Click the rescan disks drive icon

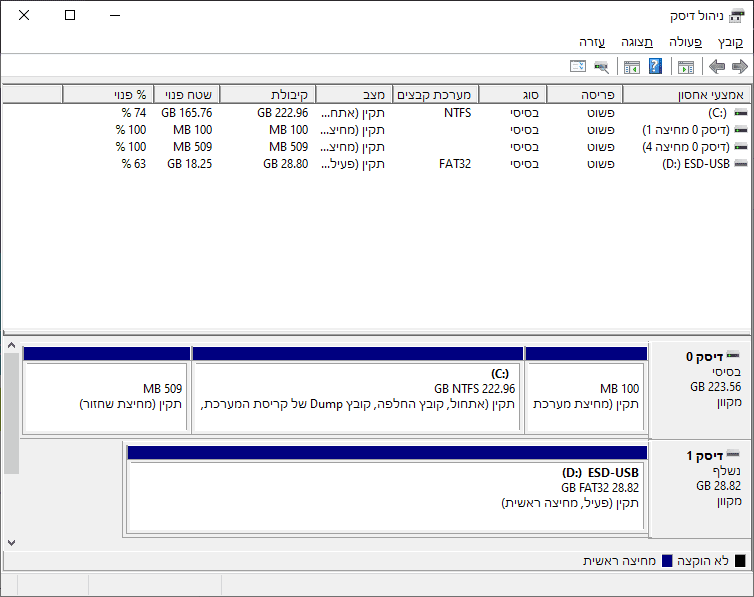click(x=601, y=66)
